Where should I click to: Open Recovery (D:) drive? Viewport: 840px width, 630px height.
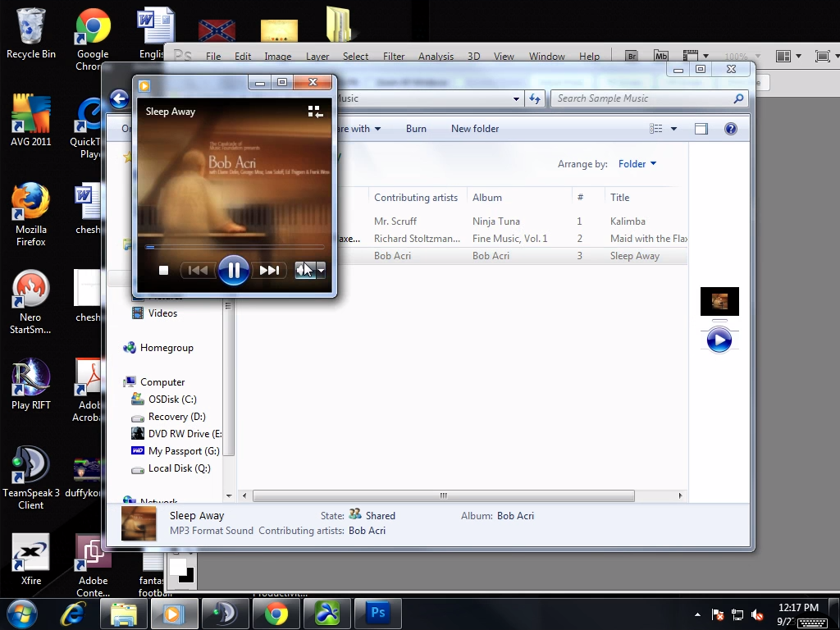(169, 416)
